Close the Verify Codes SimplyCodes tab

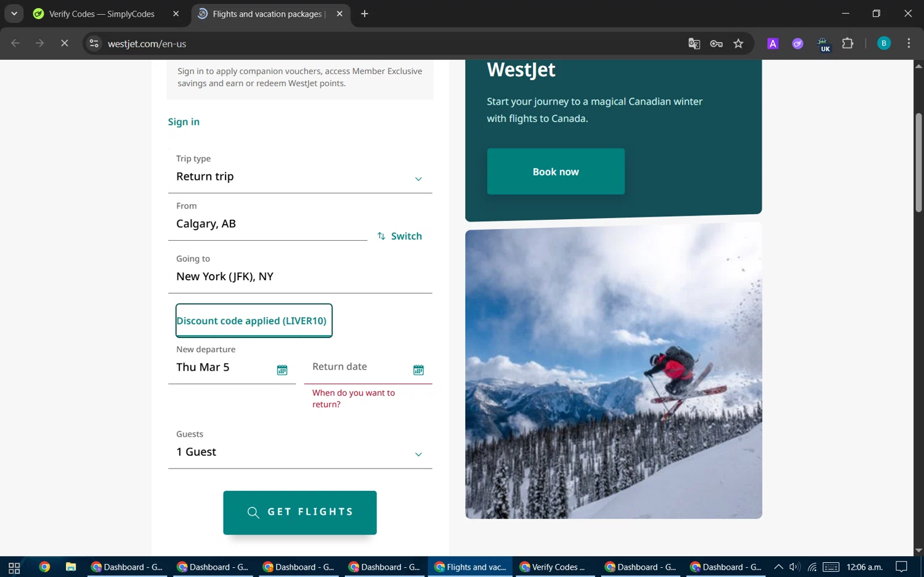pyautogui.click(x=176, y=14)
